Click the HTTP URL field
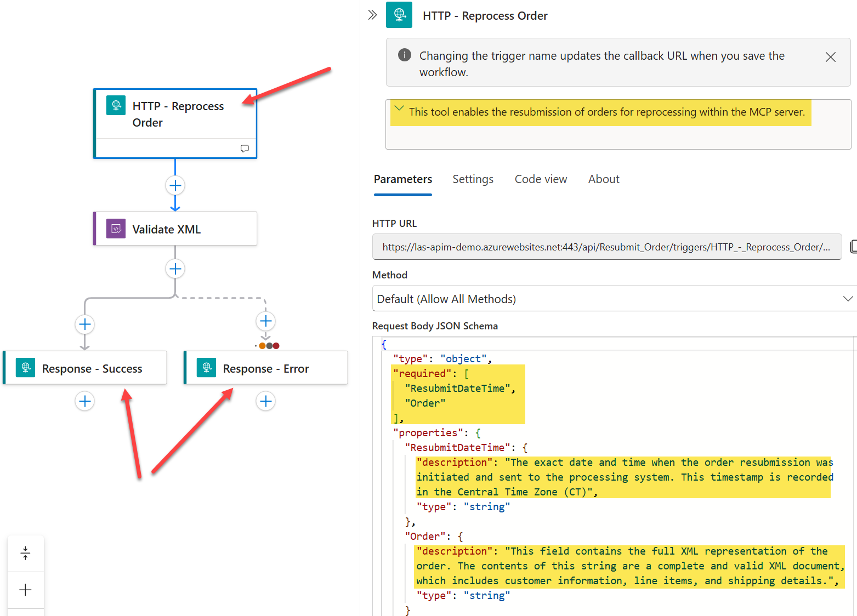The height and width of the screenshot is (616, 857). pos(607,247)
